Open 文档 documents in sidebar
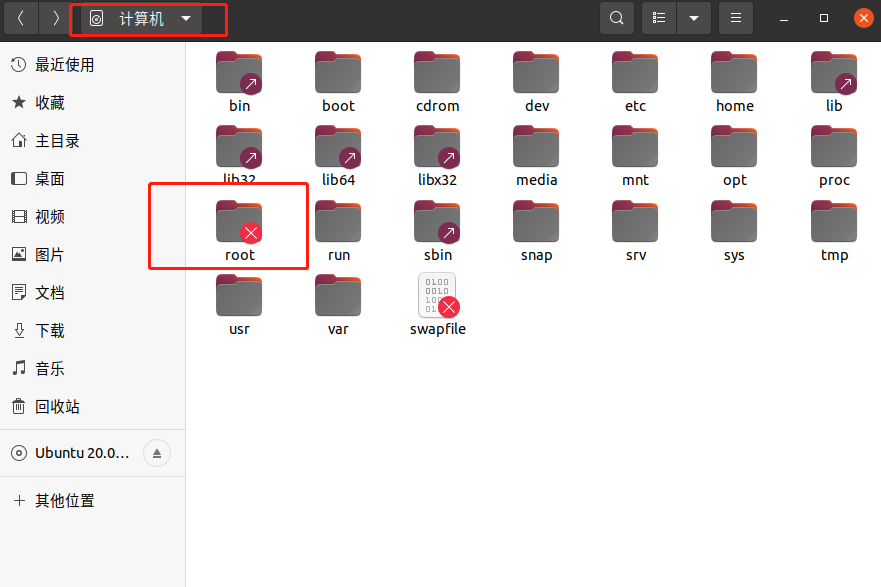881x587 pixels. point(93,293)
